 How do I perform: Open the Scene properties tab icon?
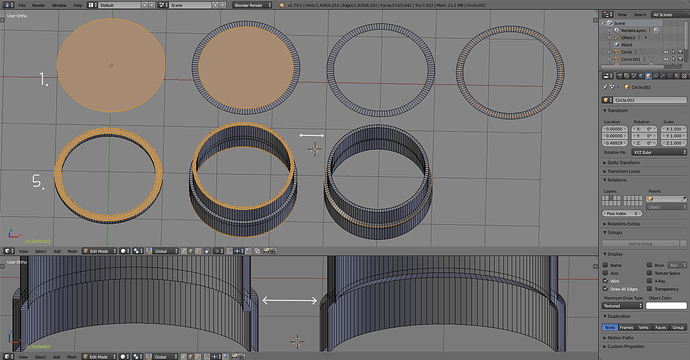634,76
